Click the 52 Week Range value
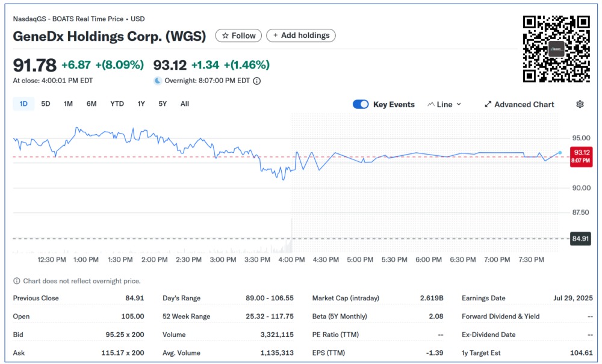Image resolution: width=602 pixels, height=364 pixels. coord(270,316)
